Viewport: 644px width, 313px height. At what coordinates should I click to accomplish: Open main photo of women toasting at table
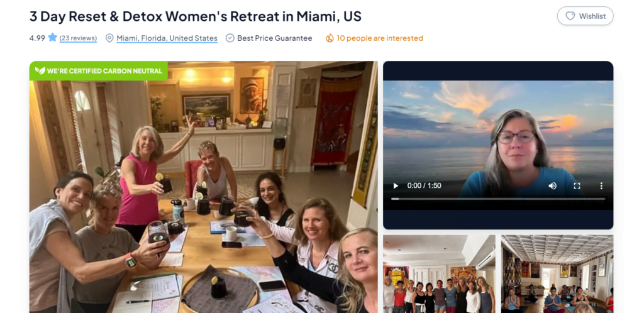[x=203, y=187]
